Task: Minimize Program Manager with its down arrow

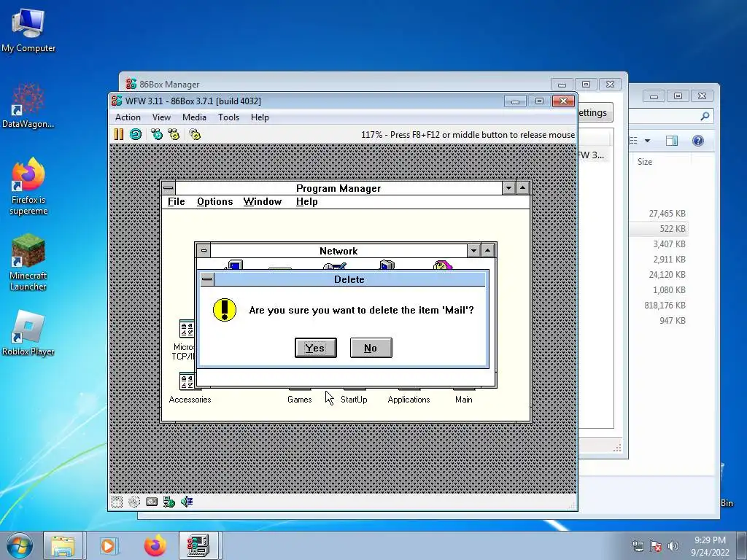Action: 508,187
